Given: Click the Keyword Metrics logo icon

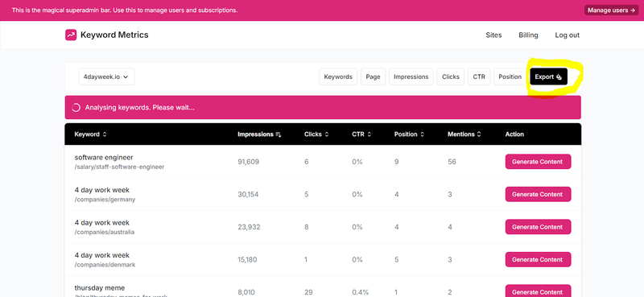Looking at the screenshot, I should 71,35.
